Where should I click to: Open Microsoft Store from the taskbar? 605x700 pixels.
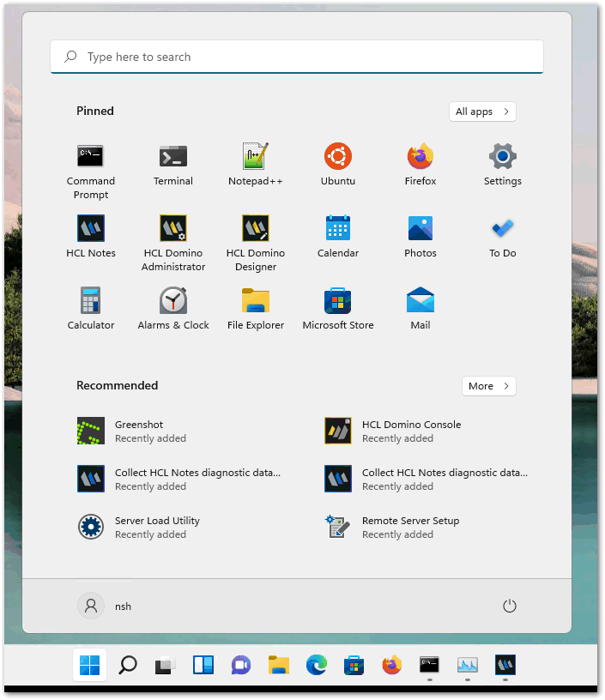click(x=354, y=665)
